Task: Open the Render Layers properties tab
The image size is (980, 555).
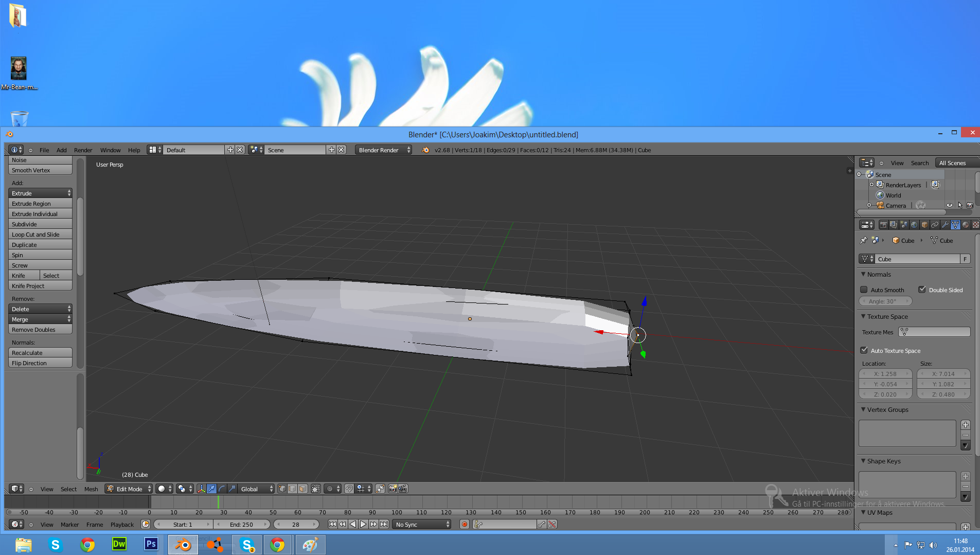Action: coord(894,225)
